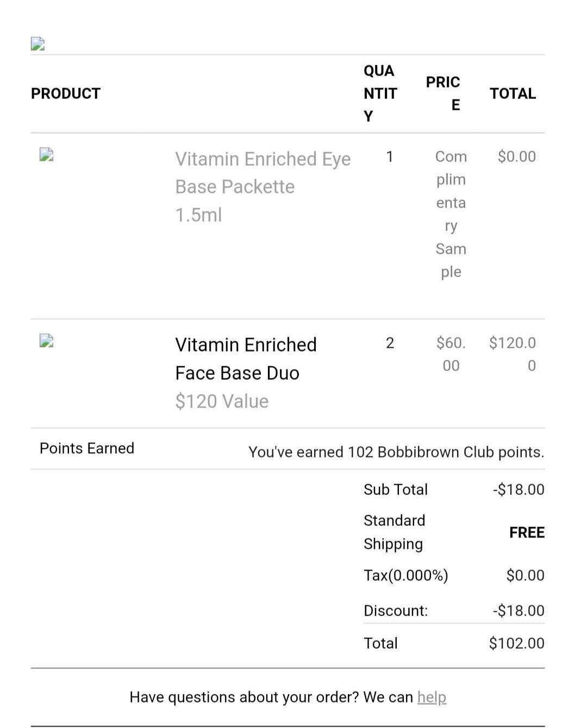This screenshot has width=587, height=728.
Task: Click the FREE standard shipping value
Action: coord(526,532)
